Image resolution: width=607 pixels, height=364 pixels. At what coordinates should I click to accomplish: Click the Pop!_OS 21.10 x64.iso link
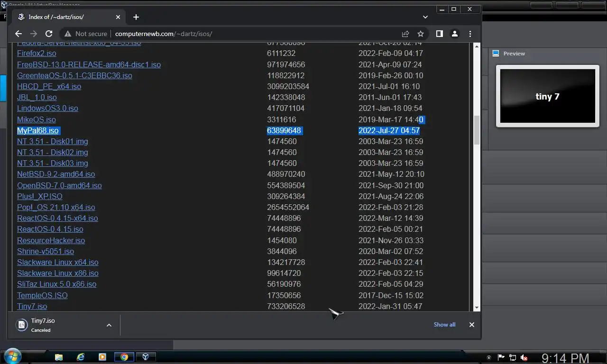(x=56, y=207)
